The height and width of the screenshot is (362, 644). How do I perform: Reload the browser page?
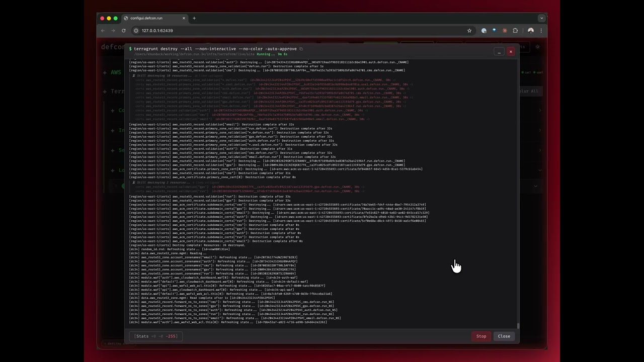(124, 31)
